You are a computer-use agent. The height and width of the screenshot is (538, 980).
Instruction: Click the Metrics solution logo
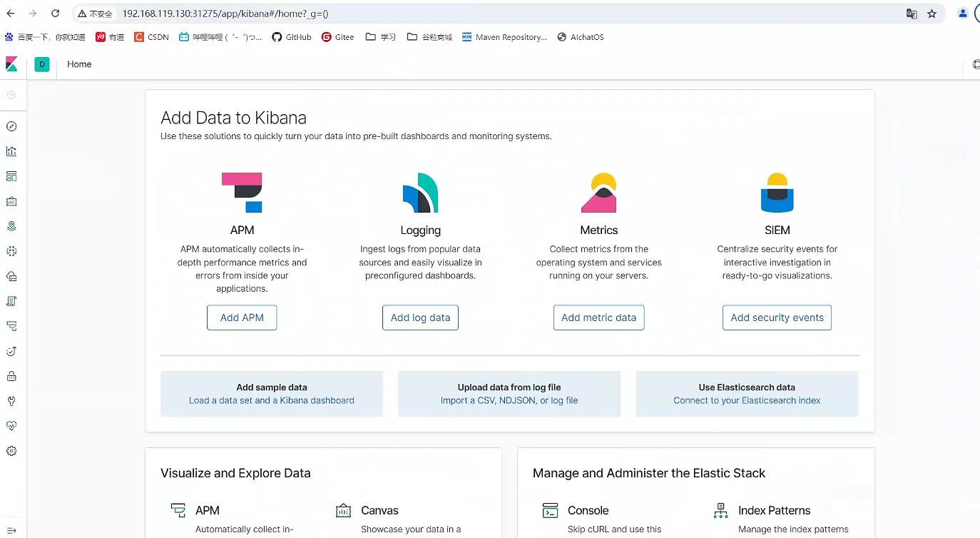pyautogui.click(x=598, y=192)
